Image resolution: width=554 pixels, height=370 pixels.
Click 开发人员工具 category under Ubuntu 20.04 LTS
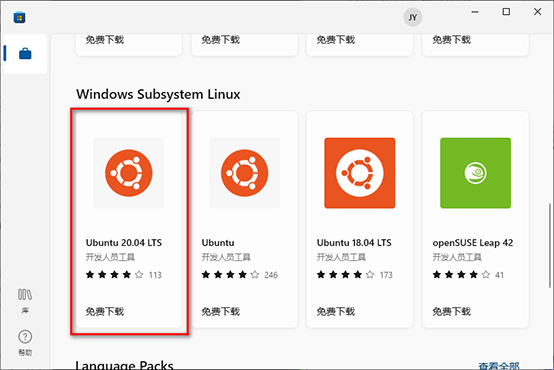[x=110, y=257]
